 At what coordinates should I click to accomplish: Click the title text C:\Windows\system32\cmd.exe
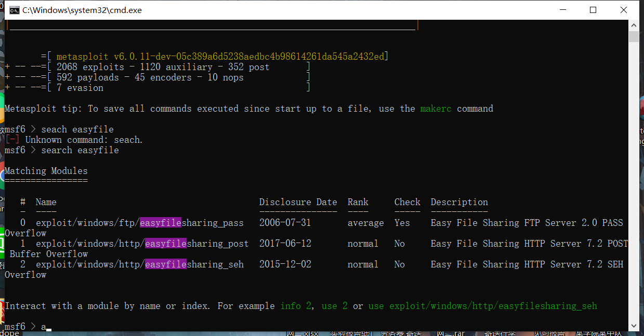[x=82, y=10]
